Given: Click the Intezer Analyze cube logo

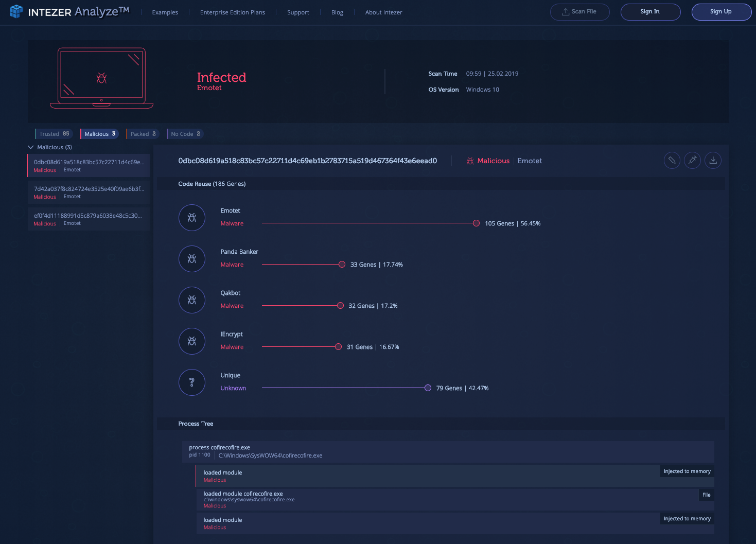Looking at the screenshot, I should 16,11.
